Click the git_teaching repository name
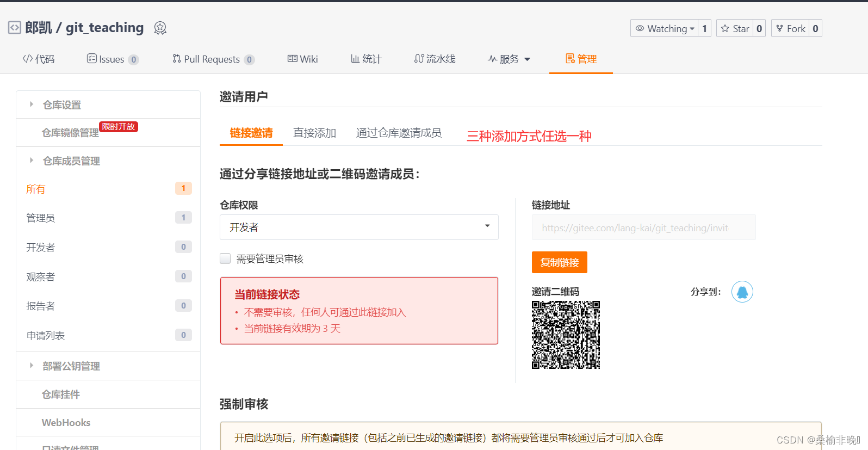This screenshot has width=868, height=450. 105,28
